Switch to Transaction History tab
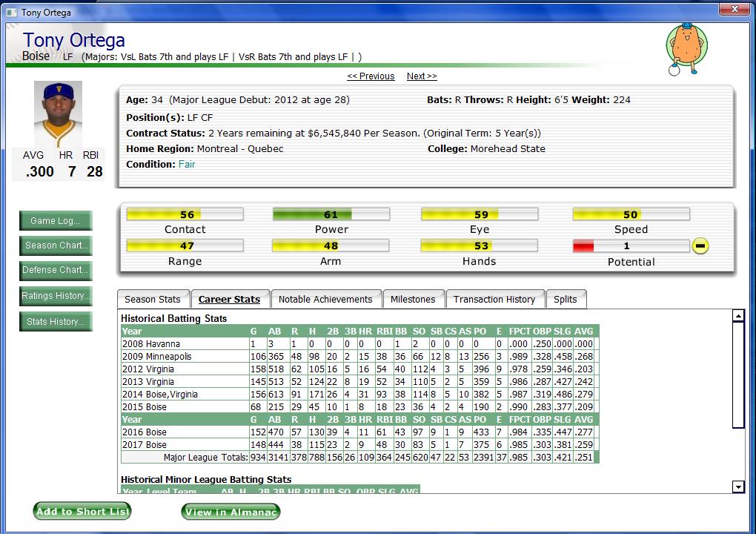The height and width of the screenshot is (534, 756). click(x=494, y=300)
